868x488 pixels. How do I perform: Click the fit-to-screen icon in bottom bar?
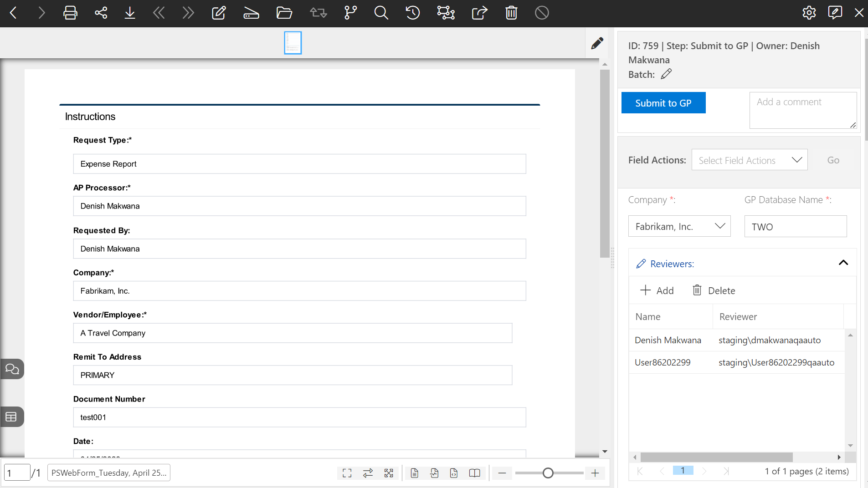(347, 473)
